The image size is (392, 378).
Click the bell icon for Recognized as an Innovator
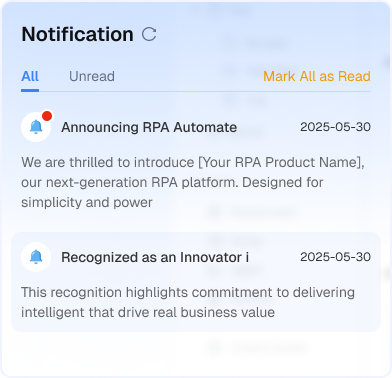pyautogui.click(x=36, y=257)
